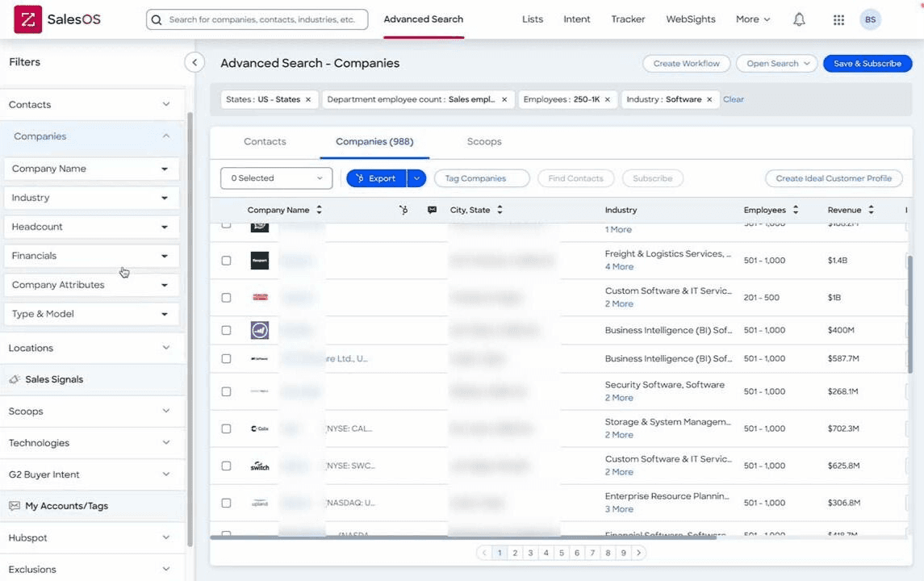Go to page 5 in pagination
This screenshot has height=581, width=924.
click(561, 553)
